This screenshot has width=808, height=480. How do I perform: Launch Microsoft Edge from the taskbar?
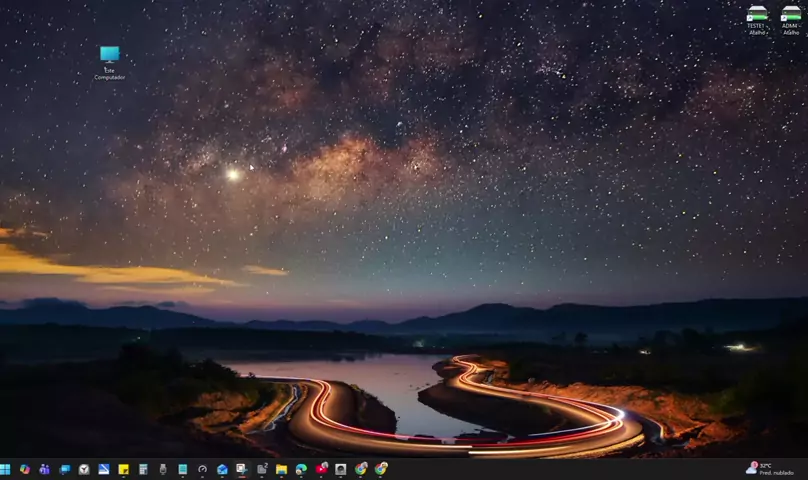pyautogui.click(x=301, y=469)
